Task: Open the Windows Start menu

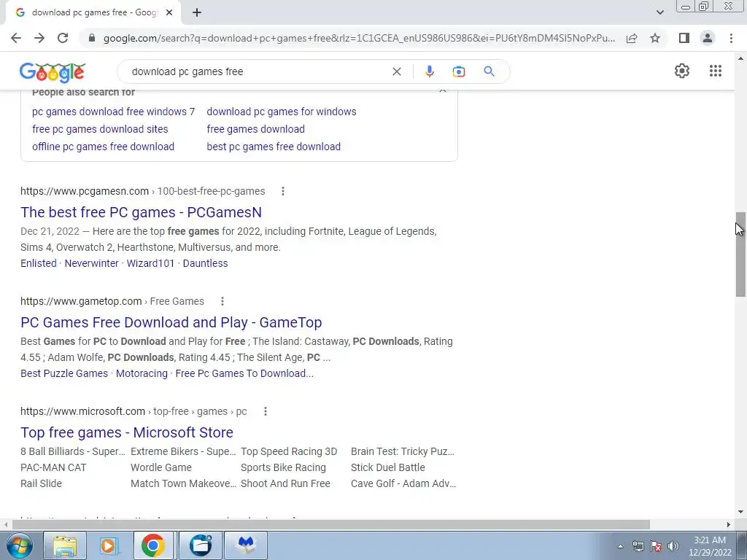Action: point(19,545)
